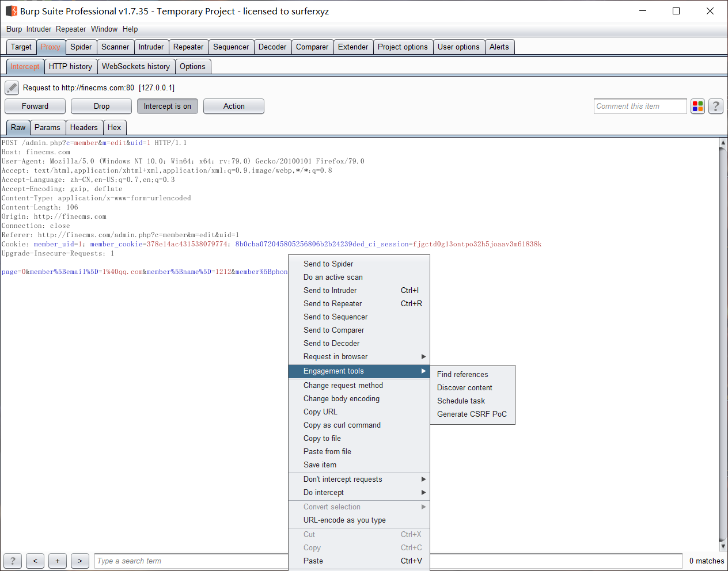Select Discover content in submenu

click(472, 388)
